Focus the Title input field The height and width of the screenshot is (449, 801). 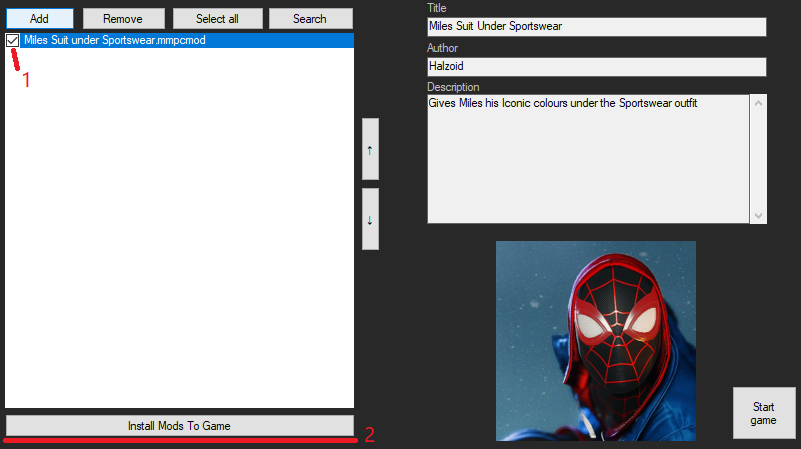pyautogui.click(x=597, y=27)
